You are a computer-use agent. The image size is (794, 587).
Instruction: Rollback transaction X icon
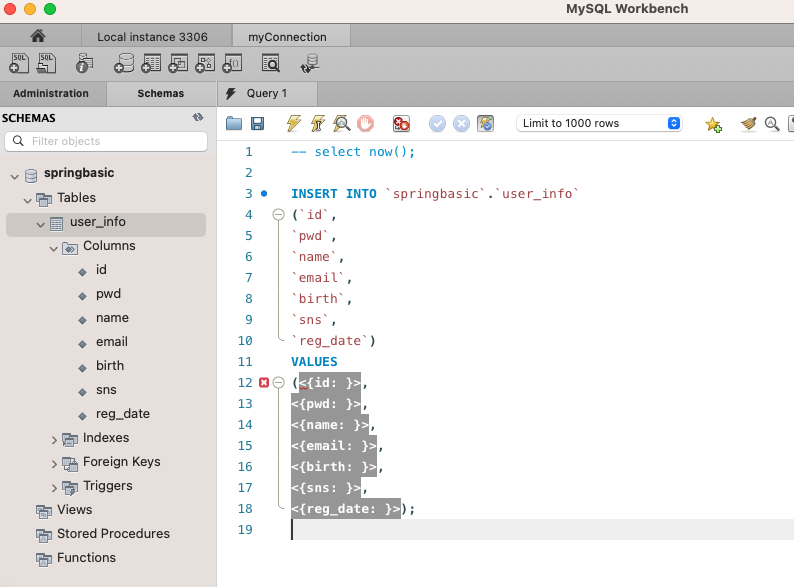point(461,123)
